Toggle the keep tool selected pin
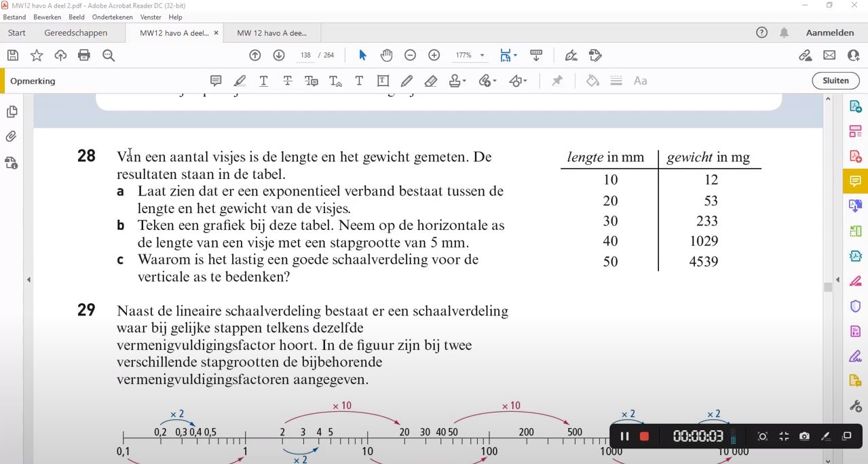Image resolution: width=868 pixels, height=464 pixels. [557, 81]
